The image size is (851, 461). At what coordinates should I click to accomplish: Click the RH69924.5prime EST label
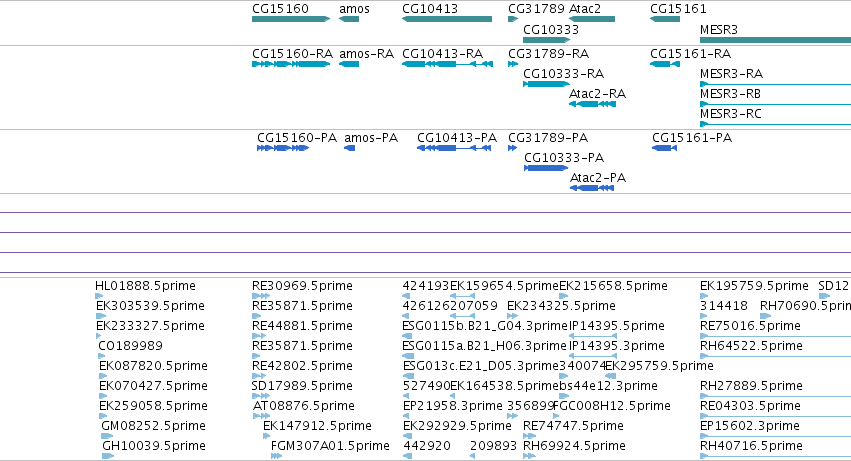pos(574,446)
